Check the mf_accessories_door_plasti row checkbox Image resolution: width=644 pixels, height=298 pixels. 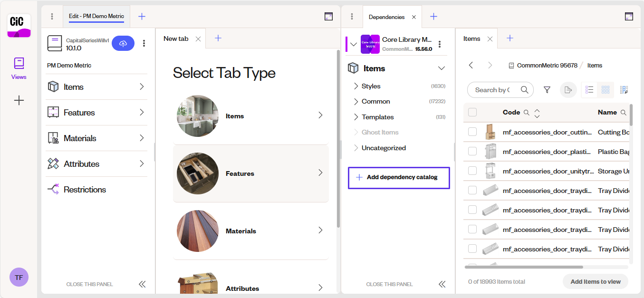click(472, 151)
